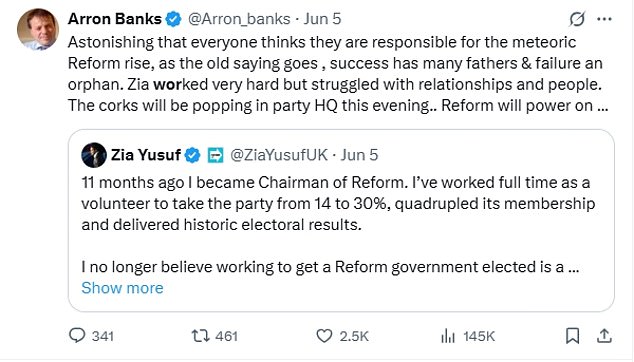Click the Zia Yusuf display name

click(x=146, y=155)
